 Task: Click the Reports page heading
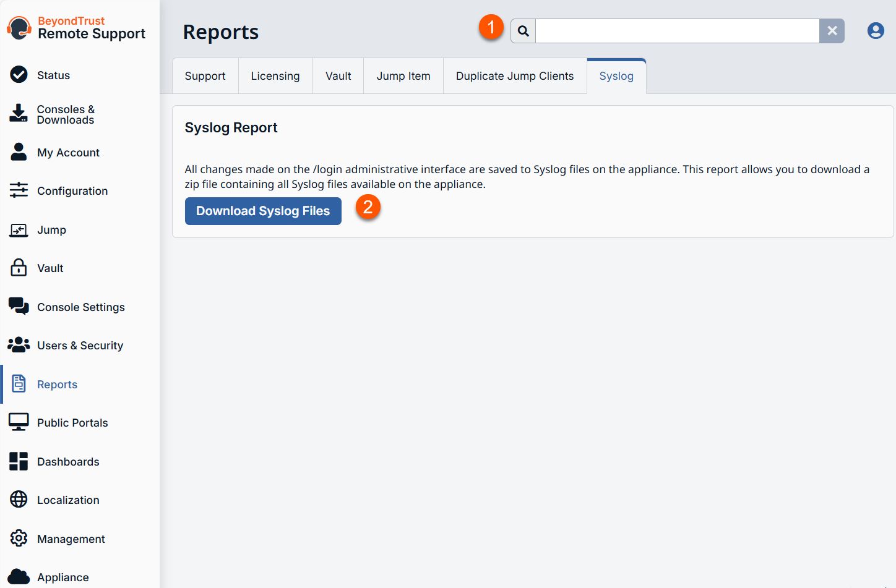[x=221, y=32]
